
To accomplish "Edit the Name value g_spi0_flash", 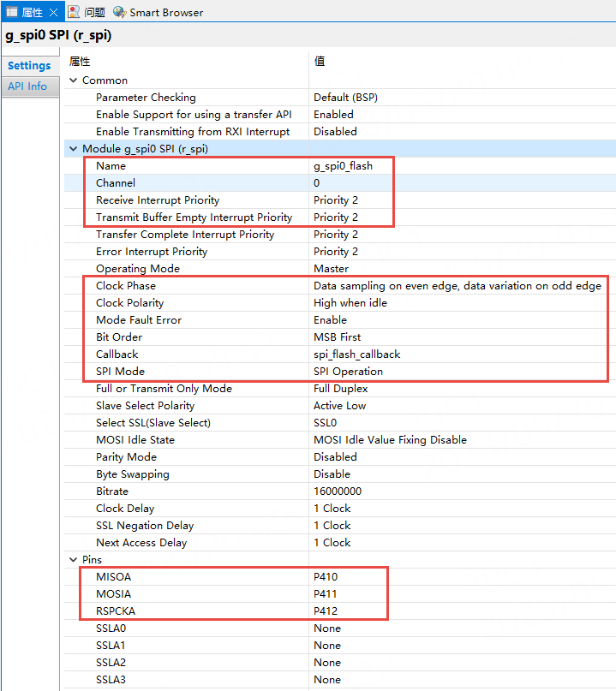I will [x=343, y=166].
